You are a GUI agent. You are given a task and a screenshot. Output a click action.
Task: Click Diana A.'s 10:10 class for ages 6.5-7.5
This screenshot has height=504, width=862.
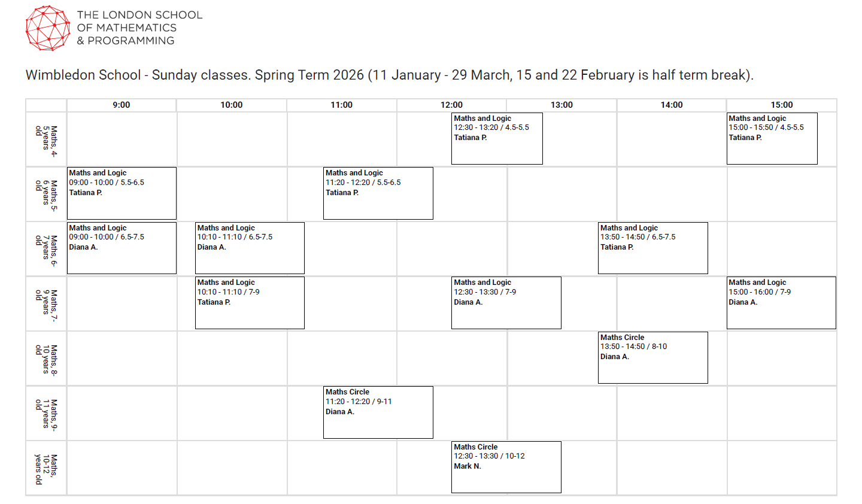tap(250, 248)
